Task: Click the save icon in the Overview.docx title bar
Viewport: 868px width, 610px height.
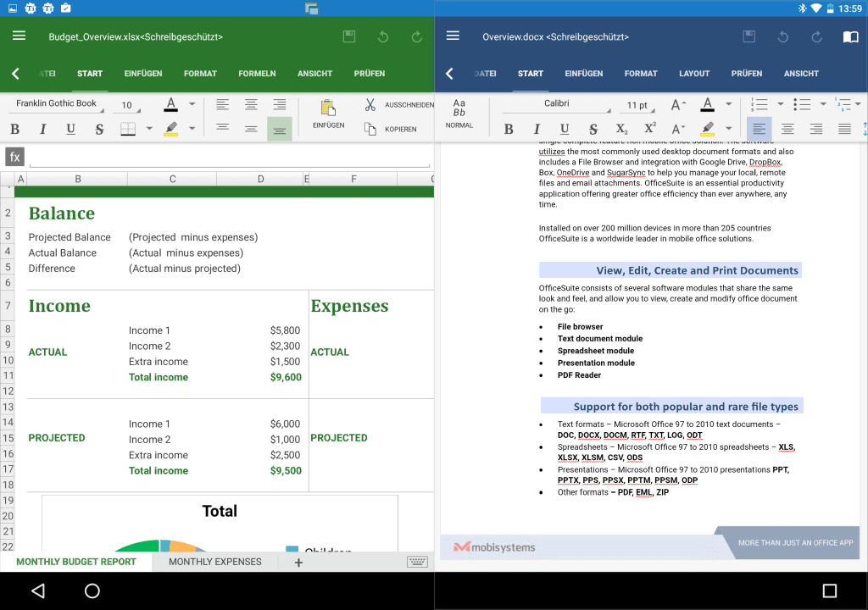Action: tap(749, 36)
